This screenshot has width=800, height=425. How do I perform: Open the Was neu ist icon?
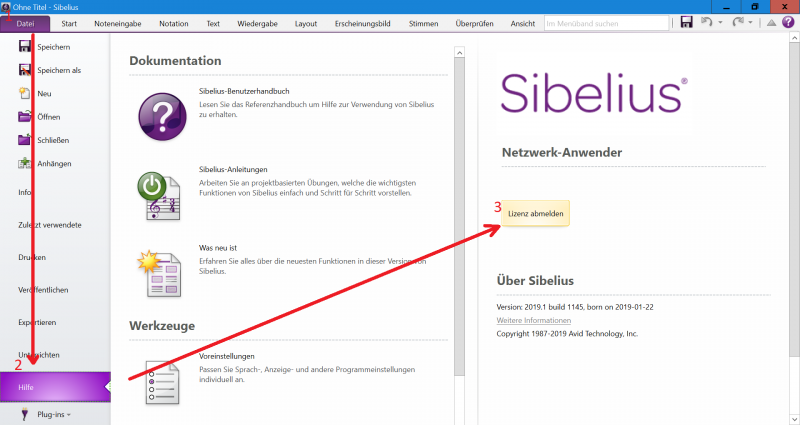159,273
